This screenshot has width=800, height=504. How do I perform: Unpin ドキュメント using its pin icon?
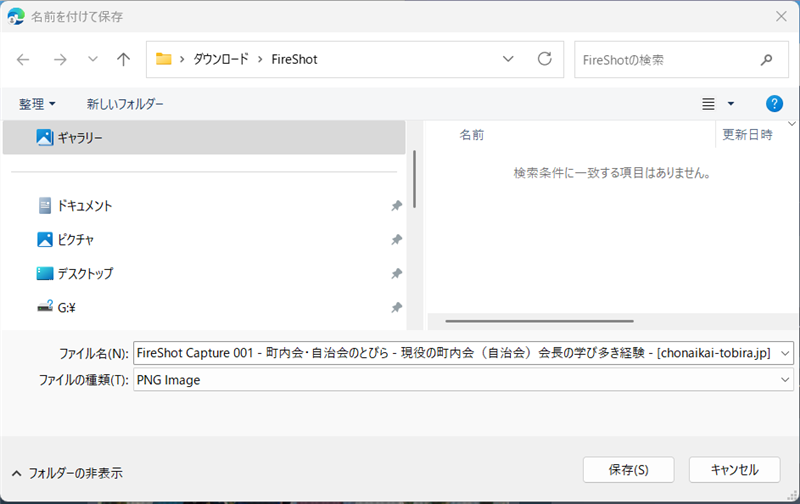(396, 206)
